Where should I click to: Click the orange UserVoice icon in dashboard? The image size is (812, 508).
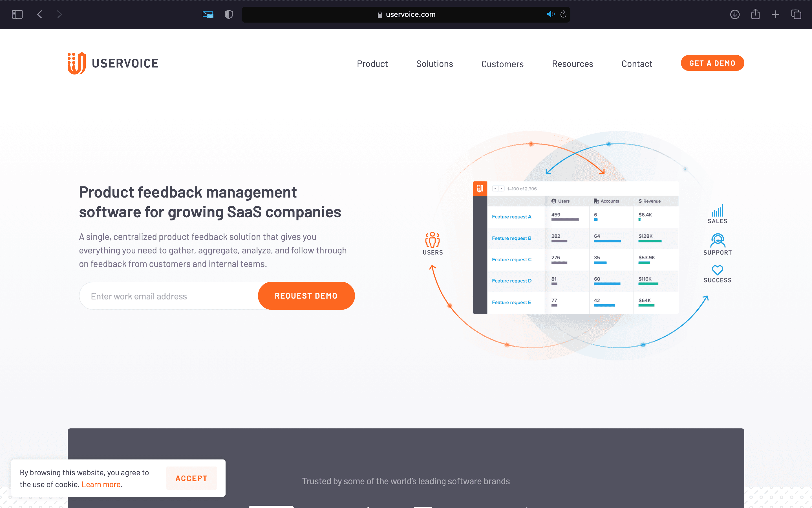click(480, 189)
